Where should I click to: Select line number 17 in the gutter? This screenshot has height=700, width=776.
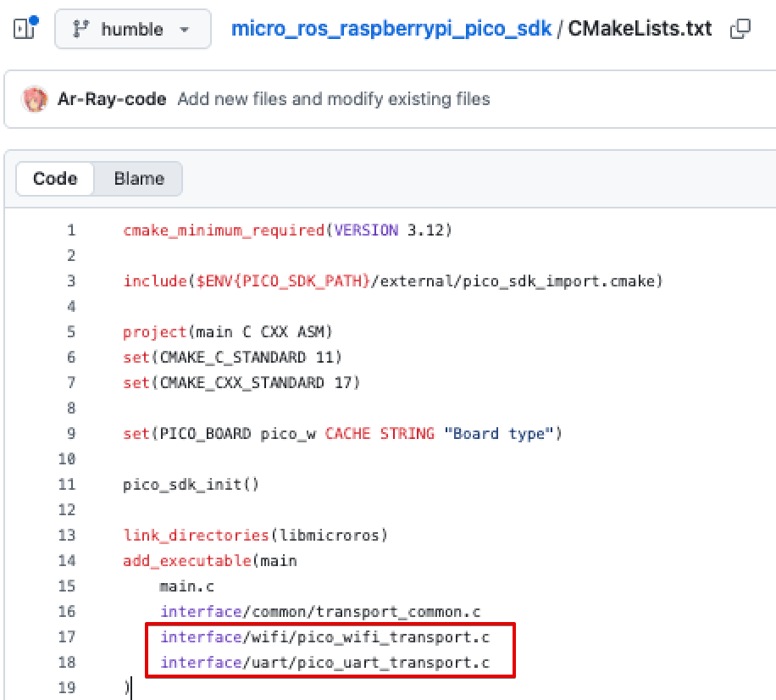tap(67, 637)
